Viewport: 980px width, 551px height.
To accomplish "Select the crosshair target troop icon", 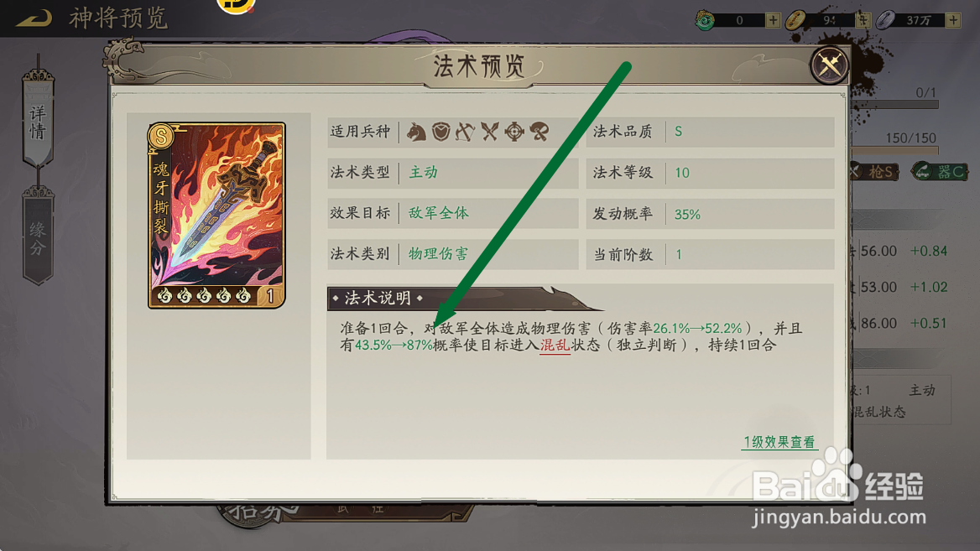I will [514, 132].
